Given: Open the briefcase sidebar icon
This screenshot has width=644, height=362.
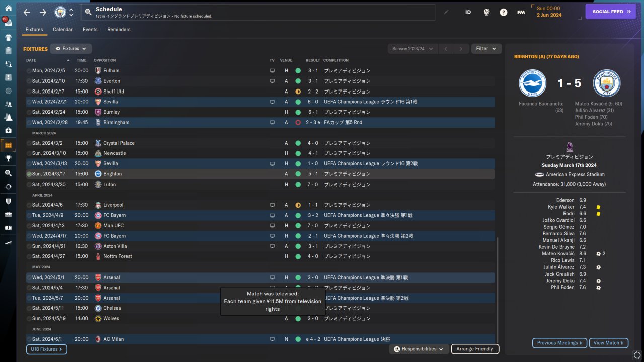Looking at the screenshot, I should [8, 214].
